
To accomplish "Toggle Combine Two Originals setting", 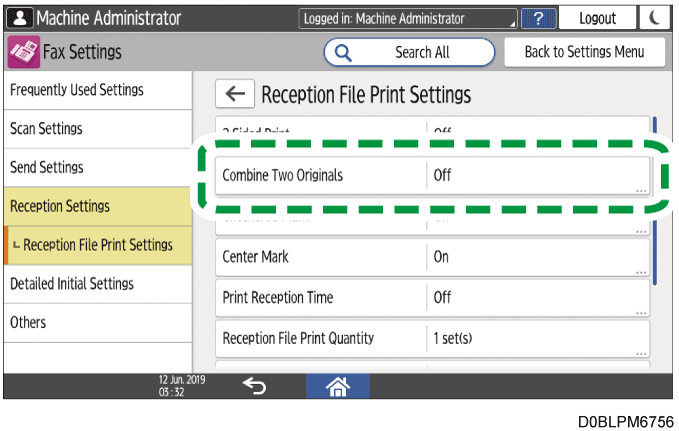I will click(x=432, y=175).
